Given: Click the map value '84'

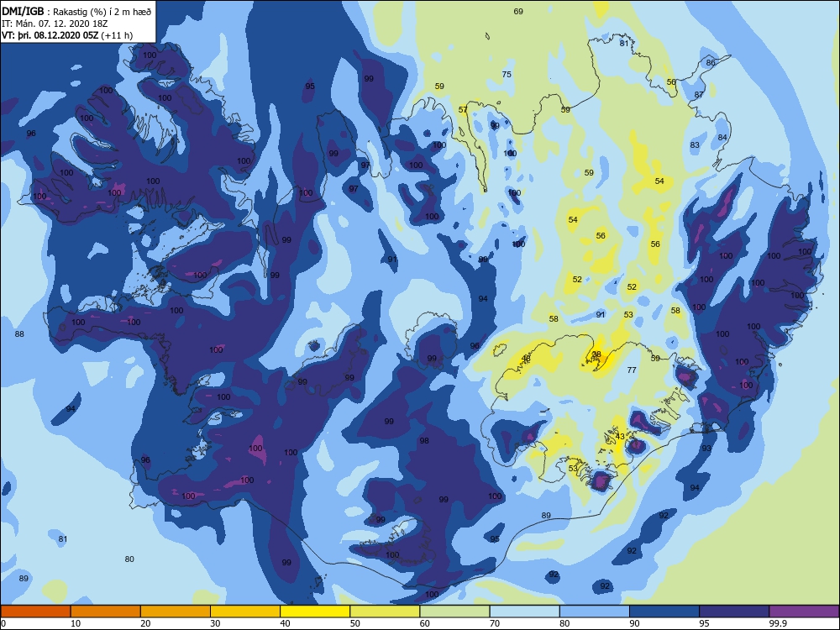Looking at the screenshot, I should click(722, 137).
